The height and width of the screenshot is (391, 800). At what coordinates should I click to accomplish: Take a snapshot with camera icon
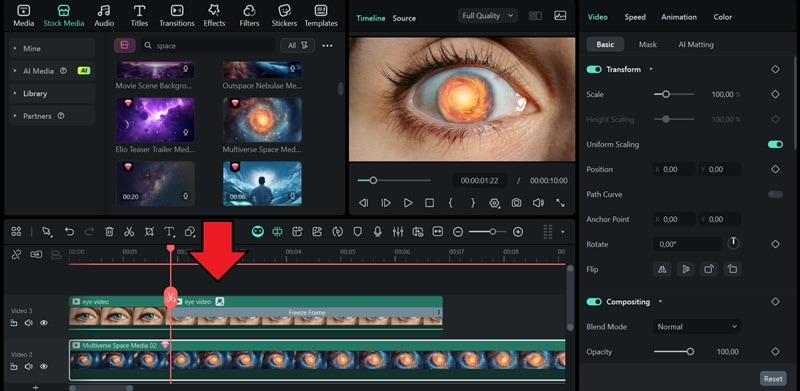click(x=516, y=203)
